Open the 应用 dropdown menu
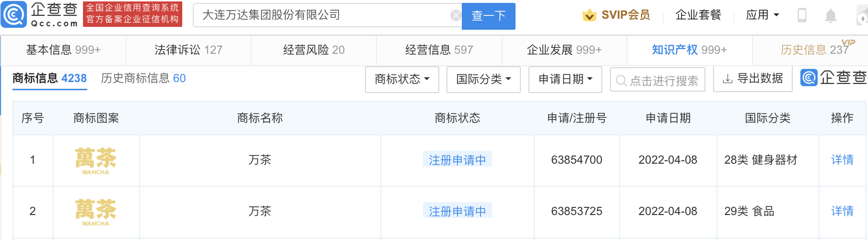 762,15
